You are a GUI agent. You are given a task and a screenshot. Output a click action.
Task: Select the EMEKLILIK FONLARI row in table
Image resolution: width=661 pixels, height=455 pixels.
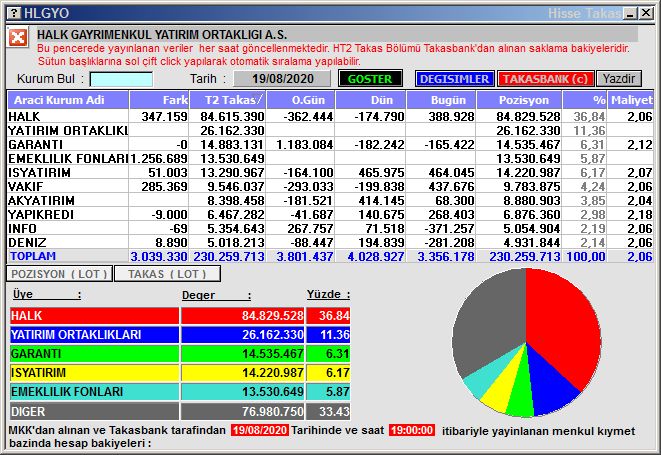pos(330,159)
